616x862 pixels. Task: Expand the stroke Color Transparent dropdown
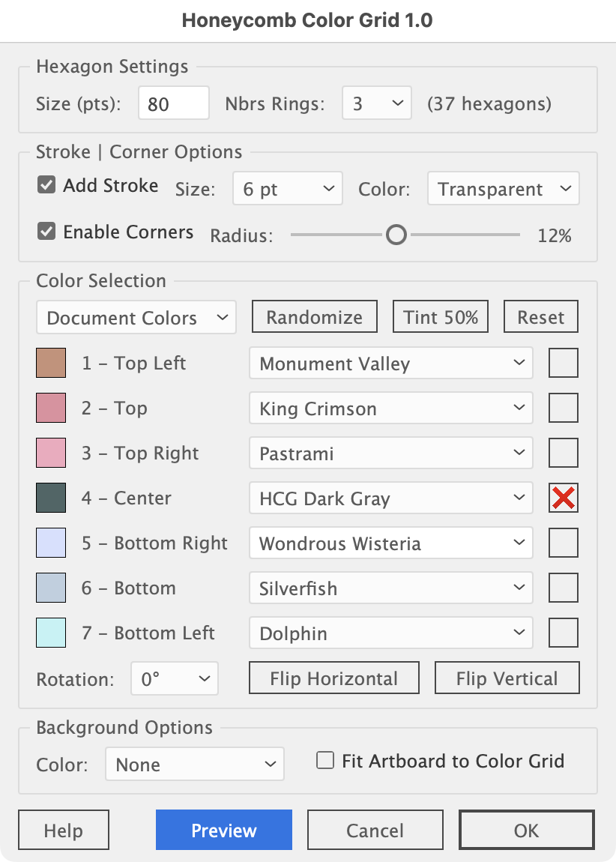[x=503, y=189]
